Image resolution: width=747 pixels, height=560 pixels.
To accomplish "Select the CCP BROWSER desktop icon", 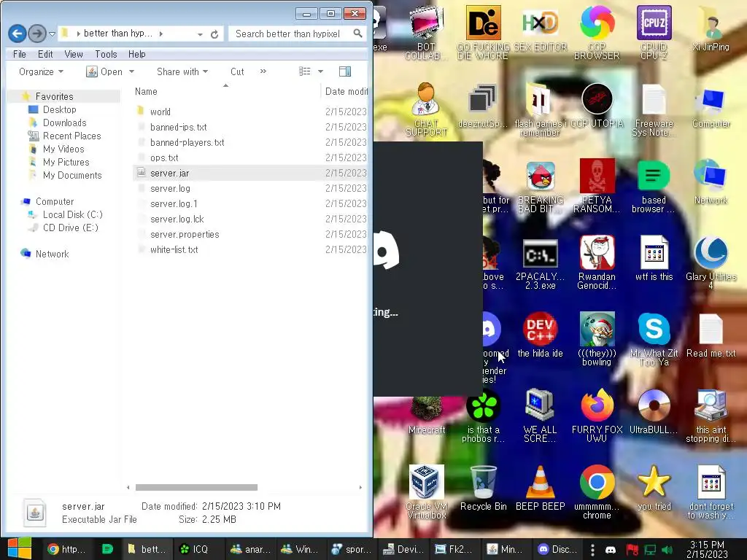I will pos(597,34).
